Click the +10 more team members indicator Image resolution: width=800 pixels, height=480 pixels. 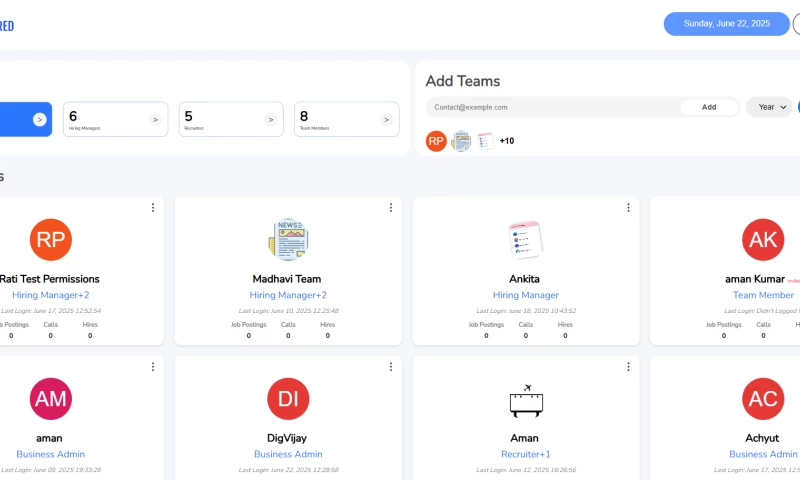click(507, 141)
